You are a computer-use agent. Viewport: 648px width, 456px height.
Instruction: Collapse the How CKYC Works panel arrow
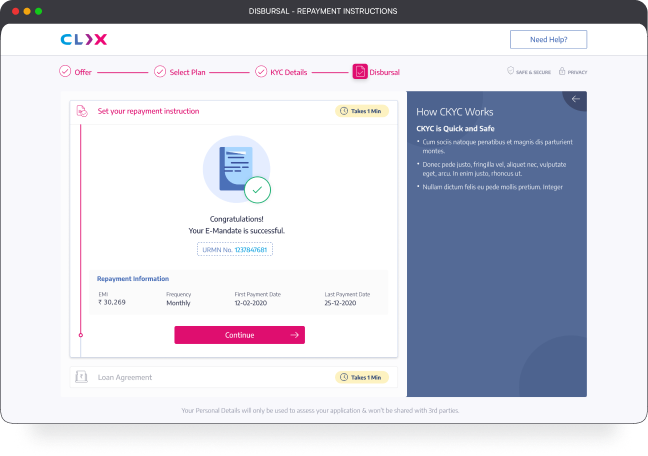tap(575, 99)
